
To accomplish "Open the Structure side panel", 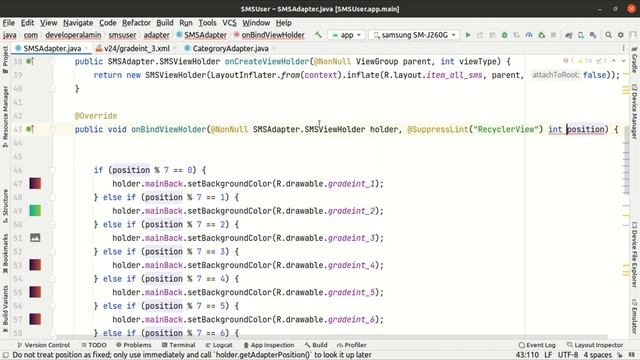I will [x=5, y=206].
